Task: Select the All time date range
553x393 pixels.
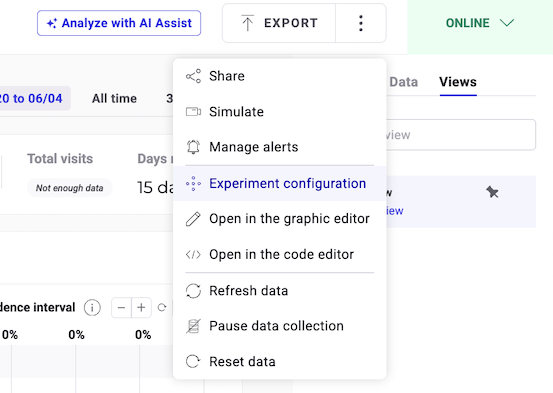Action: 114,98
